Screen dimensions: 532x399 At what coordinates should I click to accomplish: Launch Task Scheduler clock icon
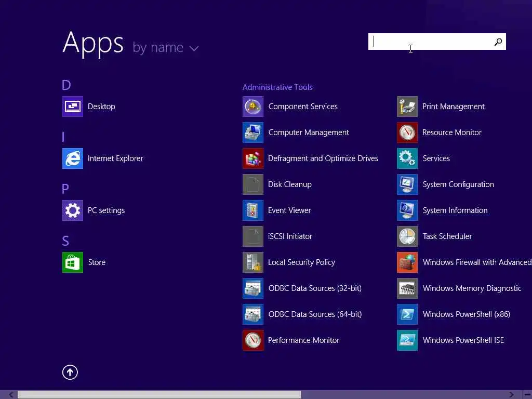click(407, 236)
